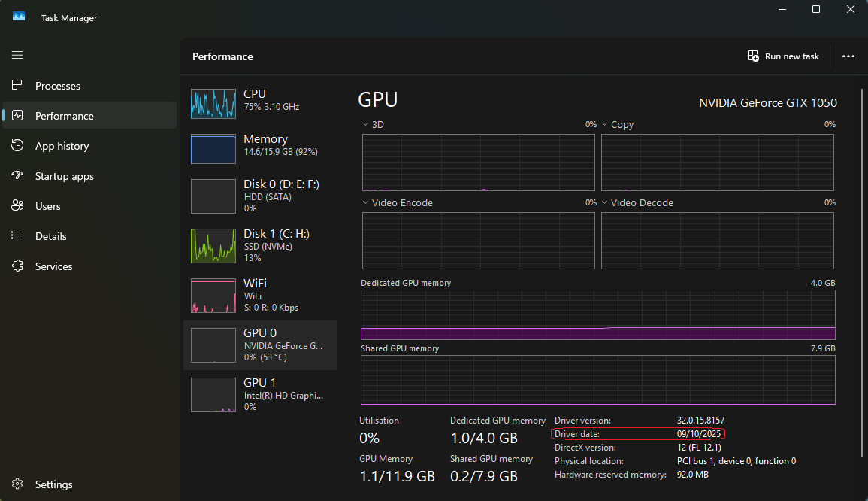Click the Details list icon

17,236
